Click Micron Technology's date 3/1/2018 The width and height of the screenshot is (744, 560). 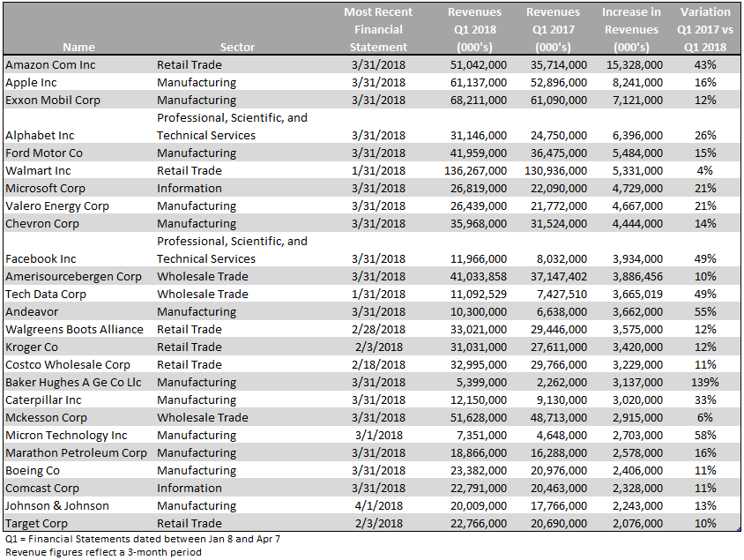pos(378,435)
